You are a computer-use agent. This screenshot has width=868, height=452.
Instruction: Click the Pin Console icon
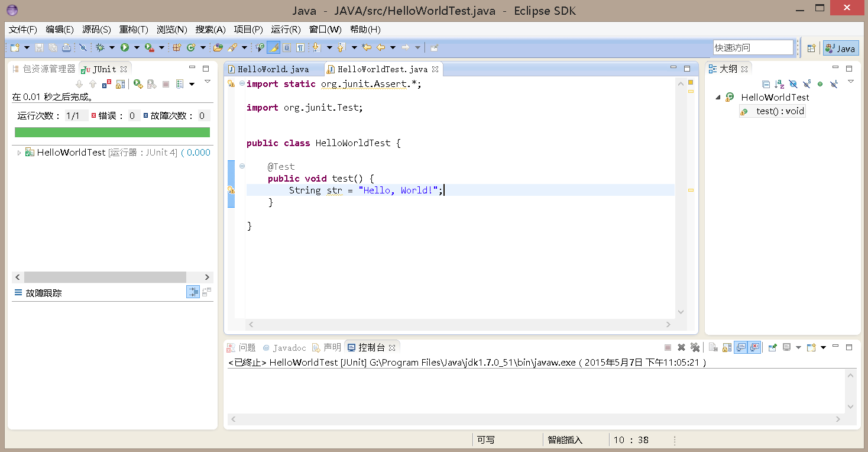772,347
